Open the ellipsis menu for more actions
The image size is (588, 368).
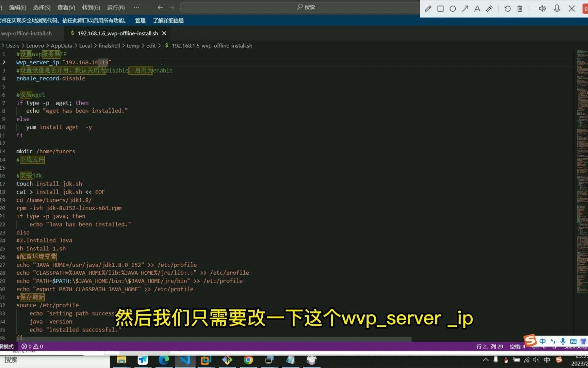coord(136,7)
